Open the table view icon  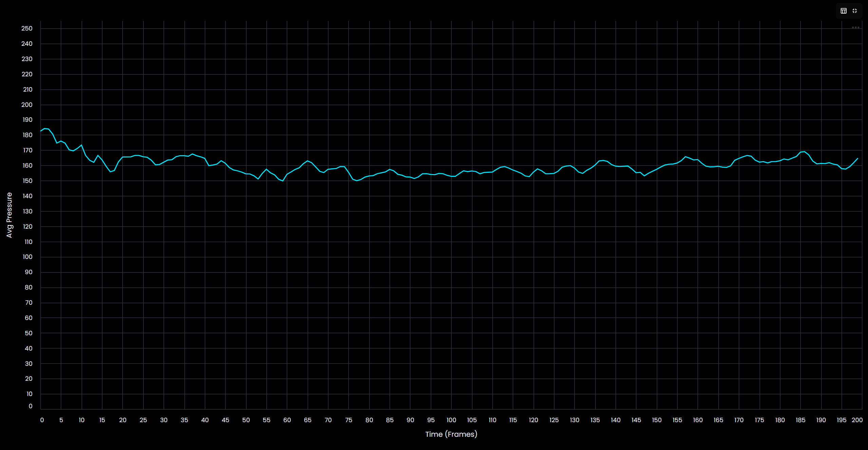pos(844,11)
